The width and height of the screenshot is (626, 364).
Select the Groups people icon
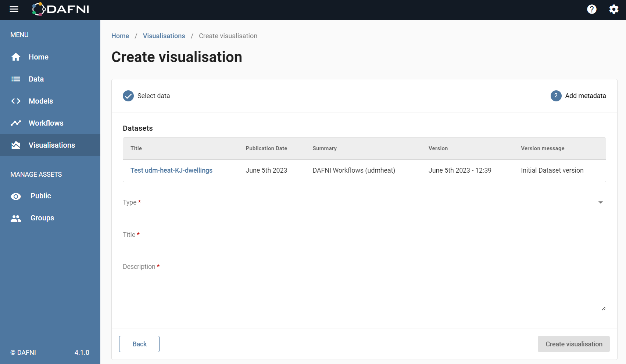pos(16,218)
